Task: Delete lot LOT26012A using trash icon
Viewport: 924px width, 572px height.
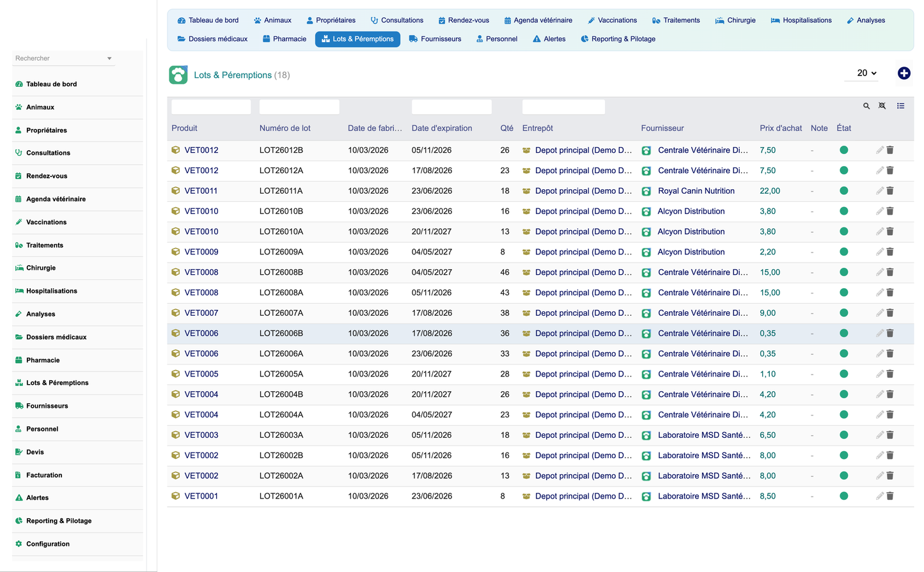Action: click(x=890, y=171)
